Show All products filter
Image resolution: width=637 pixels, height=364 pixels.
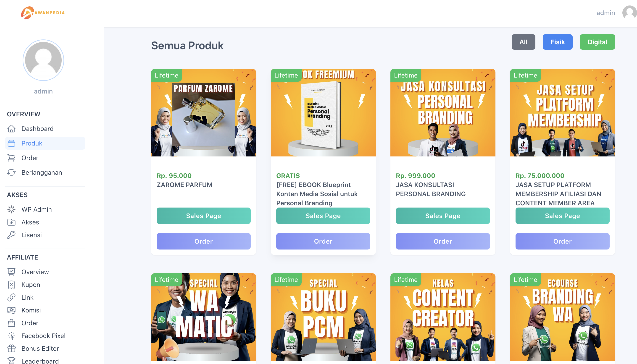point(523,42)
